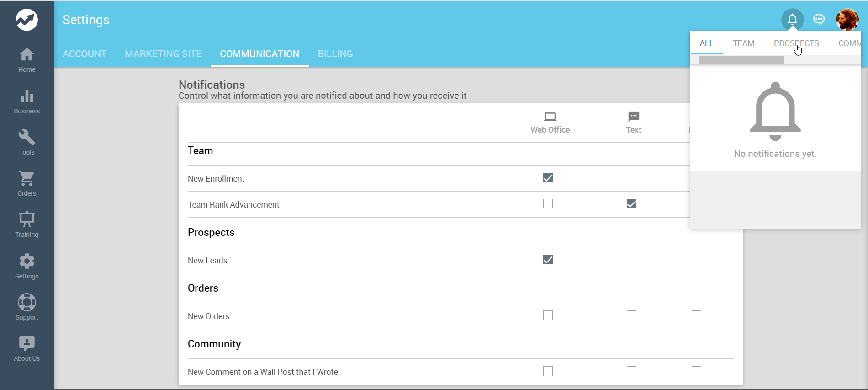Viewport: 868px width, 390px height.
Task: Open the Marketing Site tab
Action: (x=163, y=54)
